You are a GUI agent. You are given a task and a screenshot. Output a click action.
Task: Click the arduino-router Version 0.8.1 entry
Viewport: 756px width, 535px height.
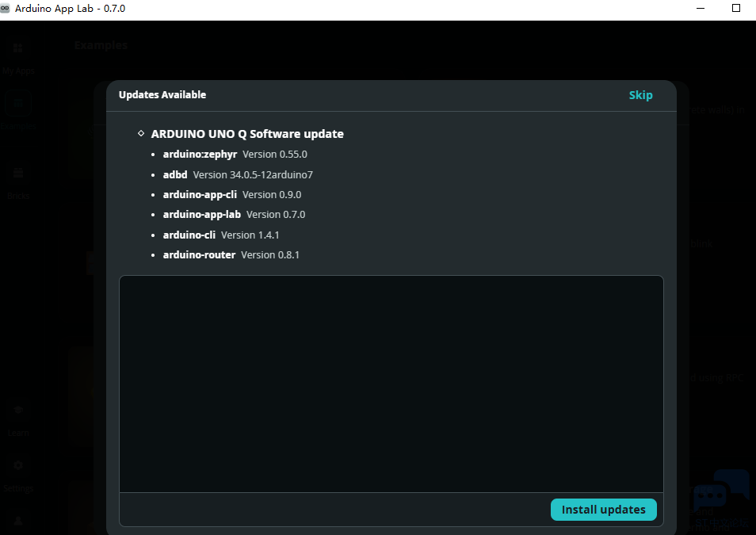tap(231, 254)
